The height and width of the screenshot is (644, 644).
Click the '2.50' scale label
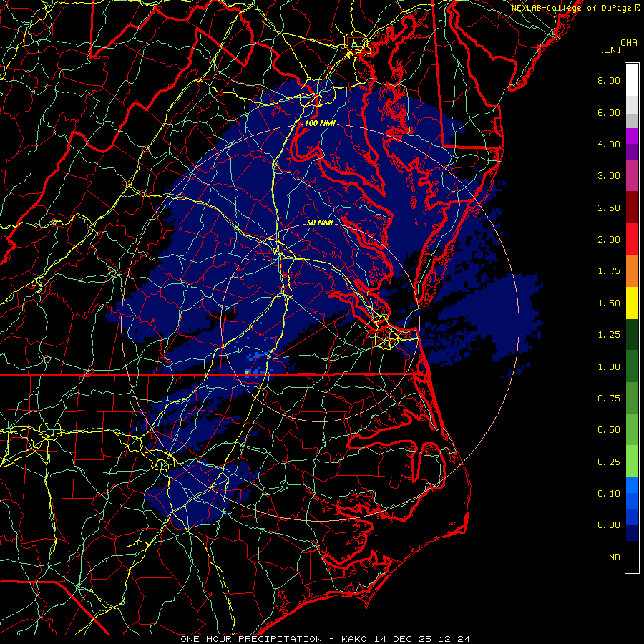[x=609, y=208]
